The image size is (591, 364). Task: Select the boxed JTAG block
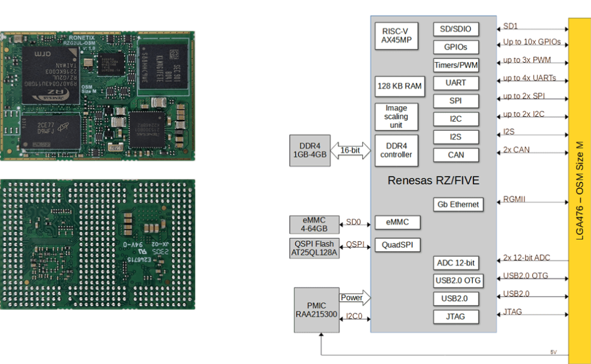456,317
